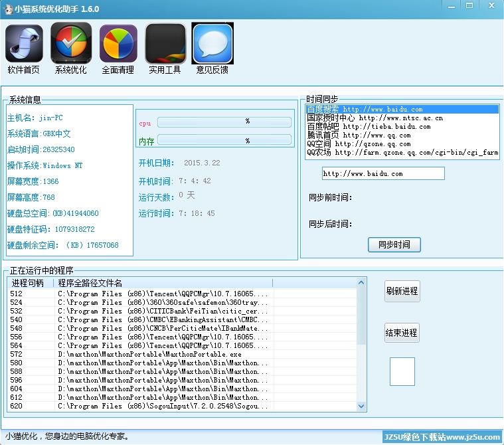
Task: Select process row 572 MaxthonPortable.exe
Action: click(182, 354)
